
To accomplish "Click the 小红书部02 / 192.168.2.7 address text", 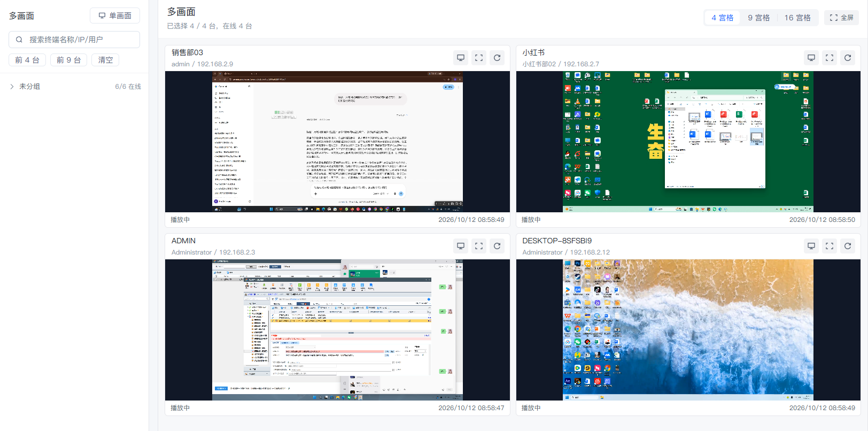I will click(x=561, y=64).
